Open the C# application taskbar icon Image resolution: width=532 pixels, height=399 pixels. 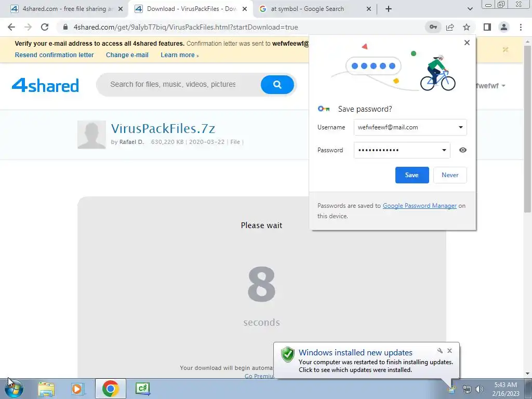pyautogui.click(x=142, y=389)
